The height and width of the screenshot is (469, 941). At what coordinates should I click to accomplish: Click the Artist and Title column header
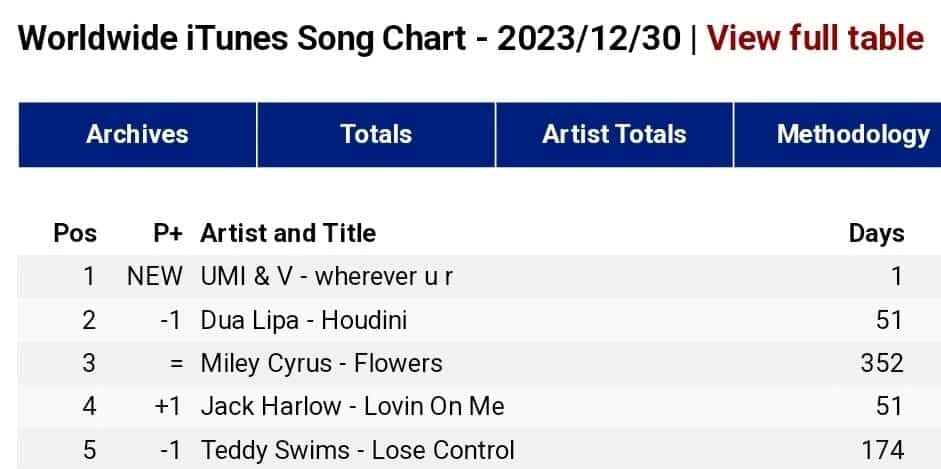(288, 233)
